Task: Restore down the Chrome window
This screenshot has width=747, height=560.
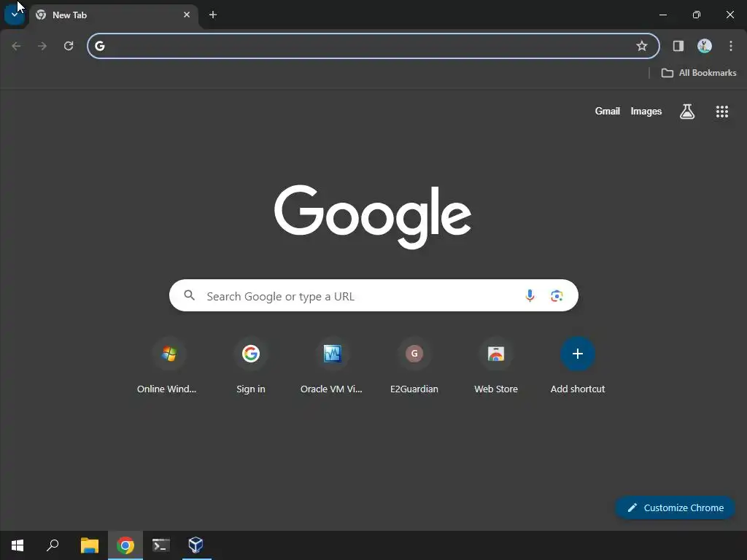Action: pyautogui.click(x=697, y=15)
